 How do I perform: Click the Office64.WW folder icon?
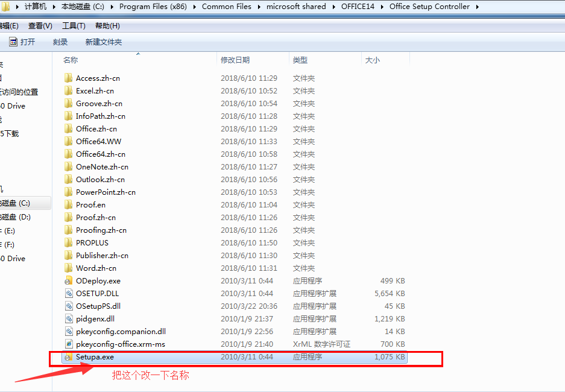pyautogui.click(x=68, y=141)
